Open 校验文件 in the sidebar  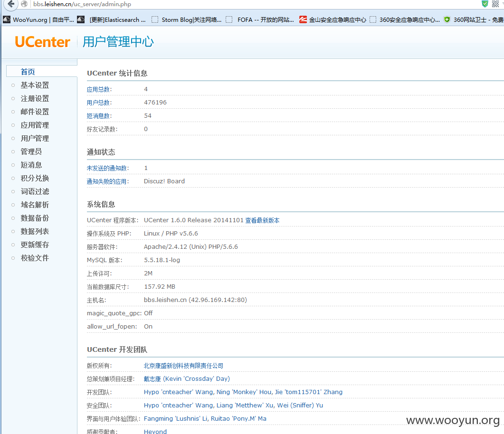35,258
